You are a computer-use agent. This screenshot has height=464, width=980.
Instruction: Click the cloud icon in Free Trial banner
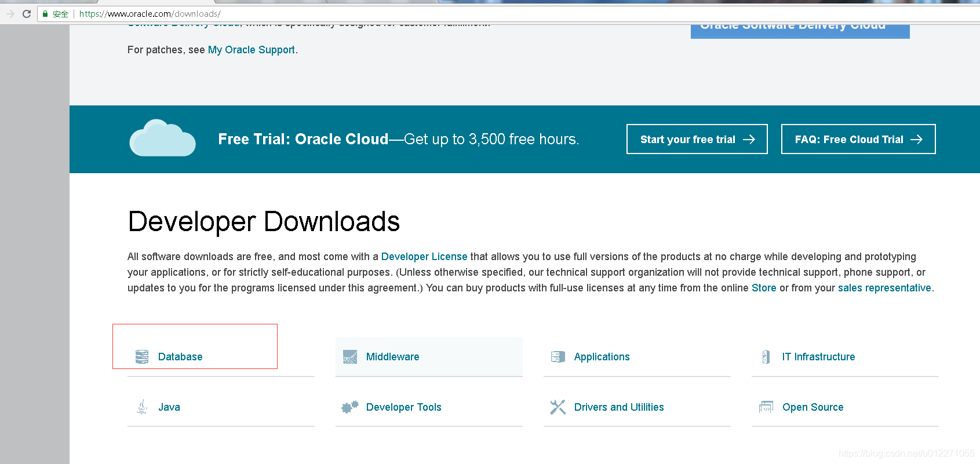(162, 138)
